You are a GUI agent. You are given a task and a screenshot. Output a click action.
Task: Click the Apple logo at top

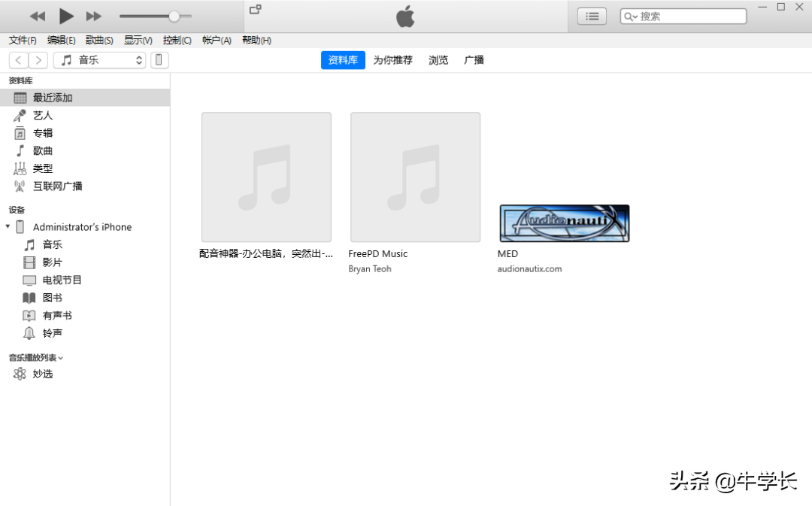pos(405,17)
